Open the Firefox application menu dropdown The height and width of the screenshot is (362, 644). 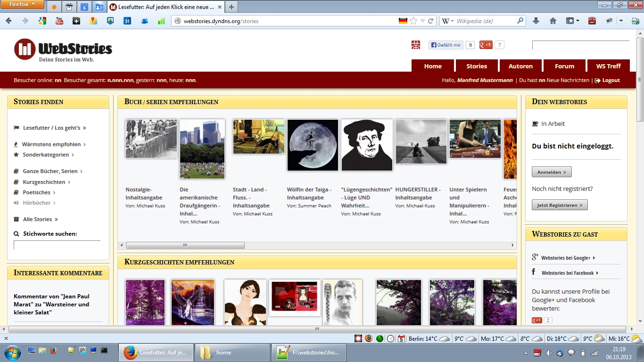click(22, 5)
